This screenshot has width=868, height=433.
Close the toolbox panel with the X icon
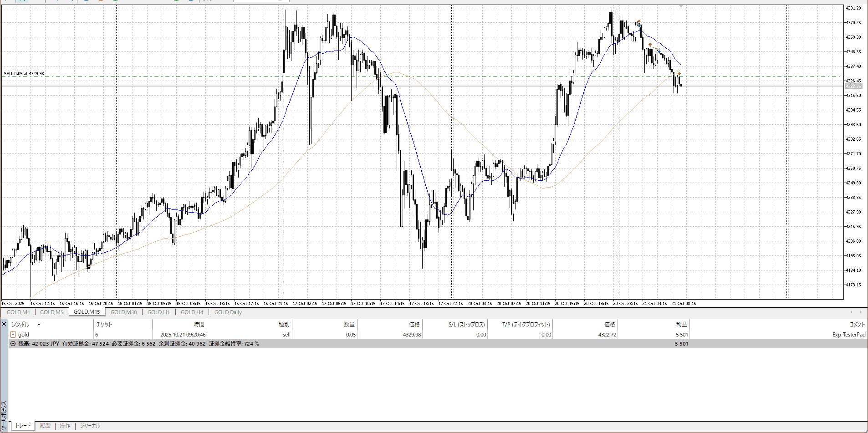tap(4, 324)
